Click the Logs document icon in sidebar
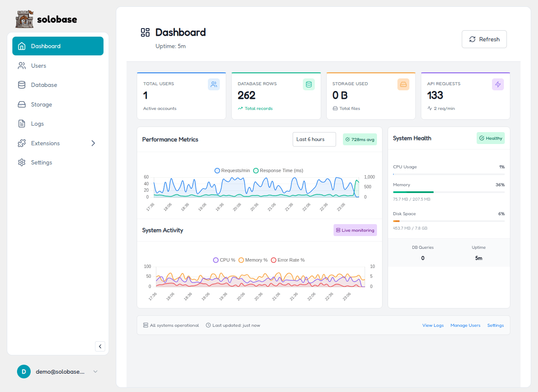Viewport: 538px width, 392px height. [22, 124]
